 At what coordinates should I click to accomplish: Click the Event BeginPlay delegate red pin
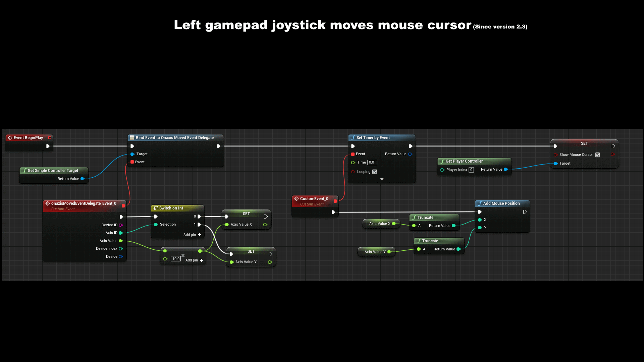pos(50,138)
